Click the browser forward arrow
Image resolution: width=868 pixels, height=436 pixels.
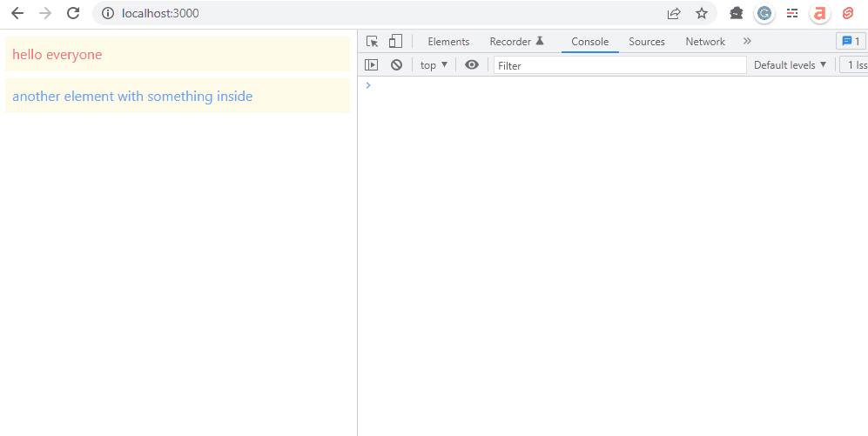tap(45, 13)
